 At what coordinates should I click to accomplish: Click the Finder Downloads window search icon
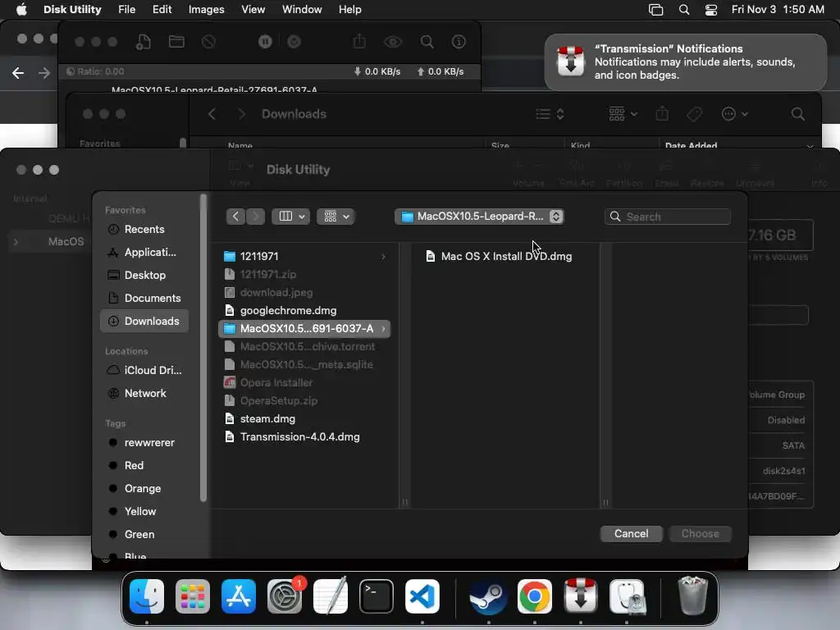(797, 114)
